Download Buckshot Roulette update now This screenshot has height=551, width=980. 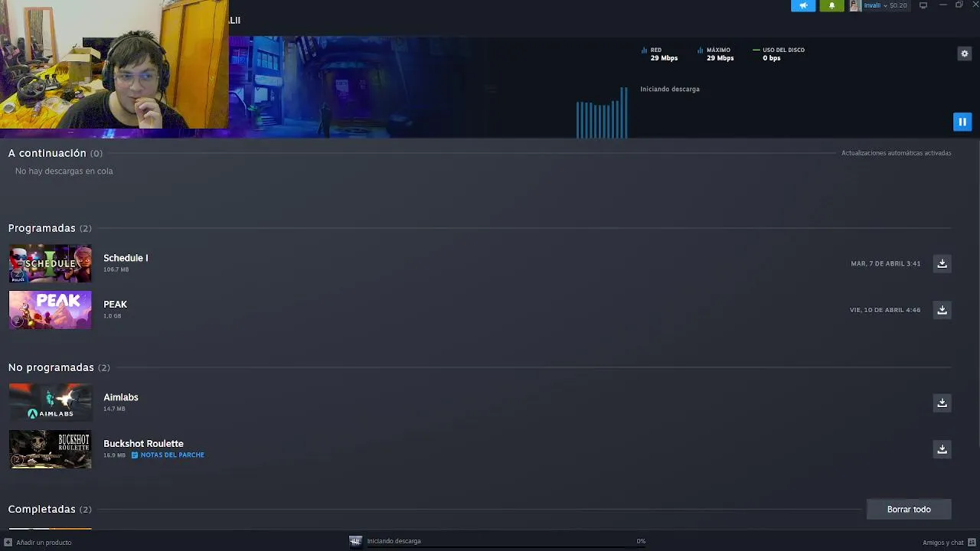click(x=942, y=449)
